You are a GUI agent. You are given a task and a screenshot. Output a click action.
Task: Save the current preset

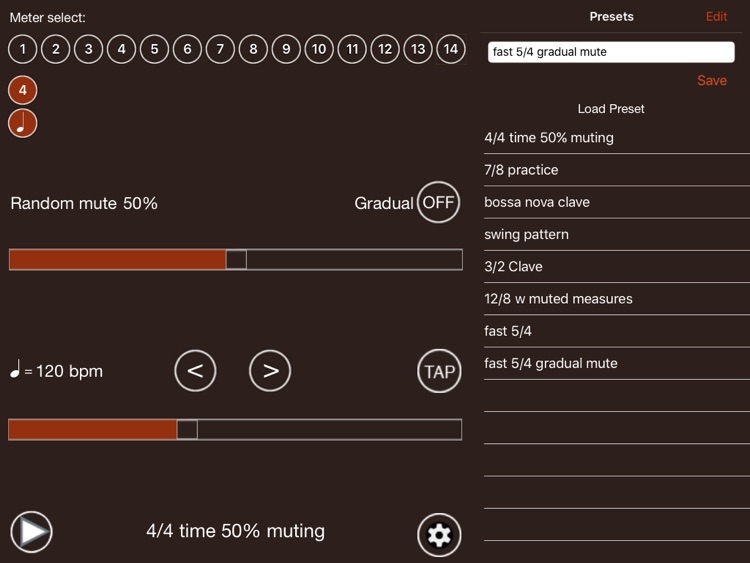tap(712, 80)
